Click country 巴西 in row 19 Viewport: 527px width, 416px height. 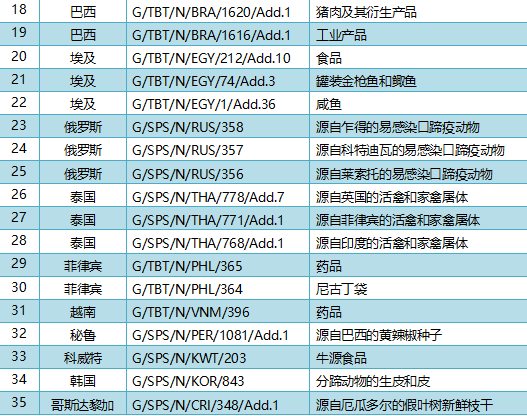pyautogui.click(x=83, y=35)
